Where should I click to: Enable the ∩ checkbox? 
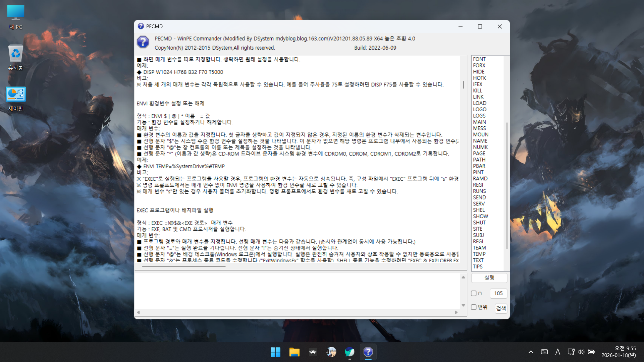click(x=474, y=293)
